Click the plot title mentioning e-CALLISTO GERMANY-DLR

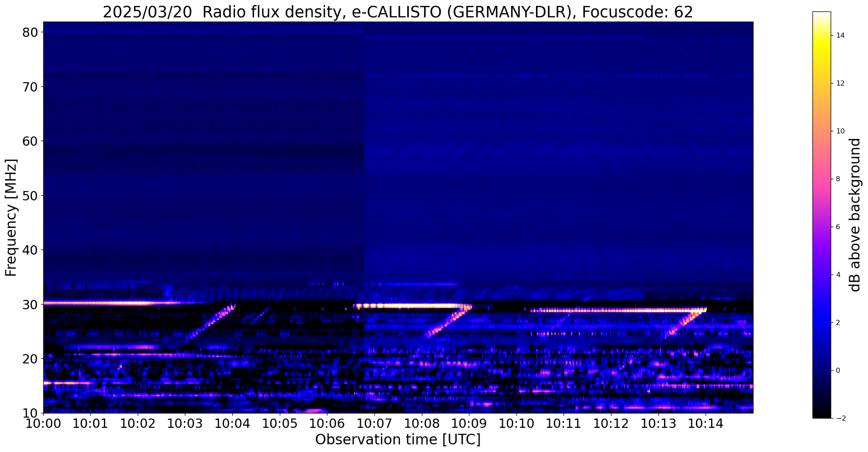(x=398, y=12)
